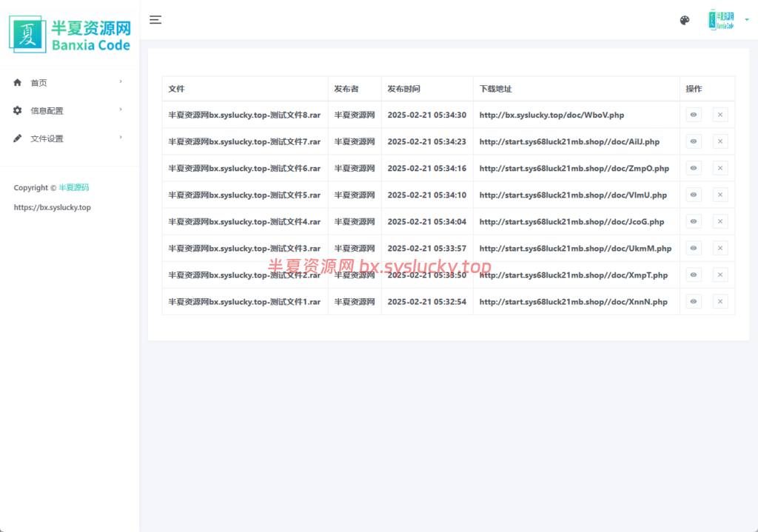Expand the 首页 menu chevron
The height and width of the screenshot is (532, 758).
pos(121,81)
